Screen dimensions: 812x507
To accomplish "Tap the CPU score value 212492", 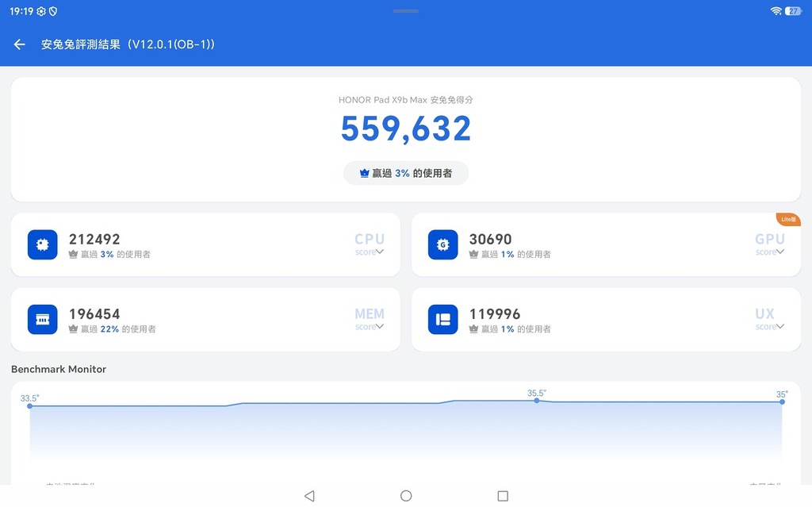I will [x=94, y=239].
